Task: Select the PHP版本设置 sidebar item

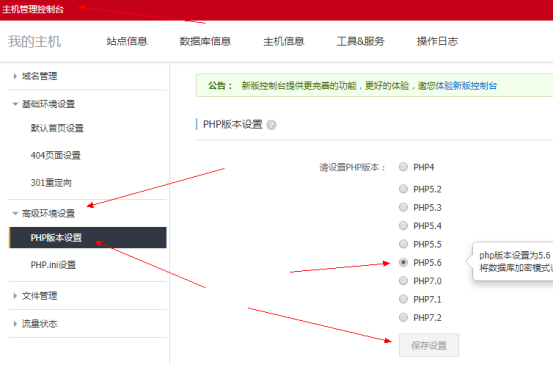Action: (x=88, y=237)
